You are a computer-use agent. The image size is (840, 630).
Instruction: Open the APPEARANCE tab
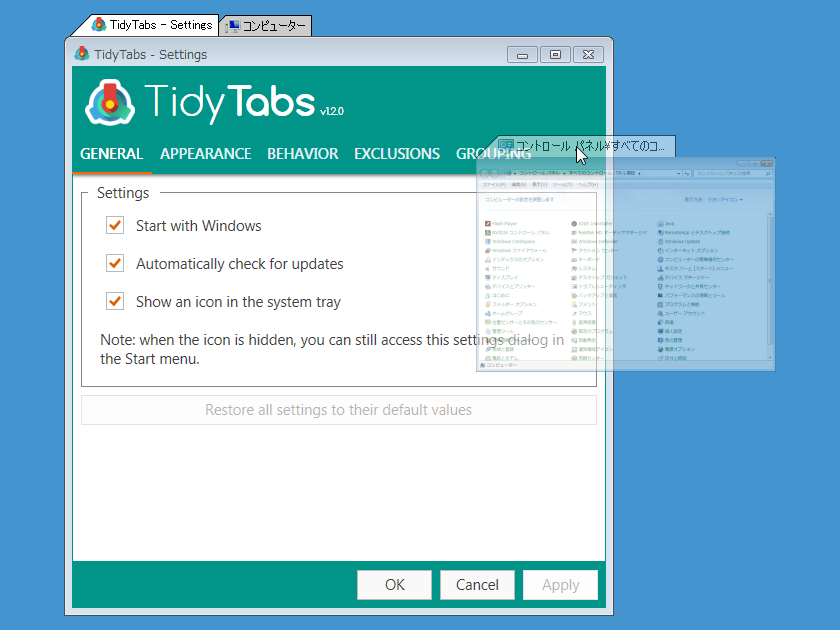pos(206,154)
